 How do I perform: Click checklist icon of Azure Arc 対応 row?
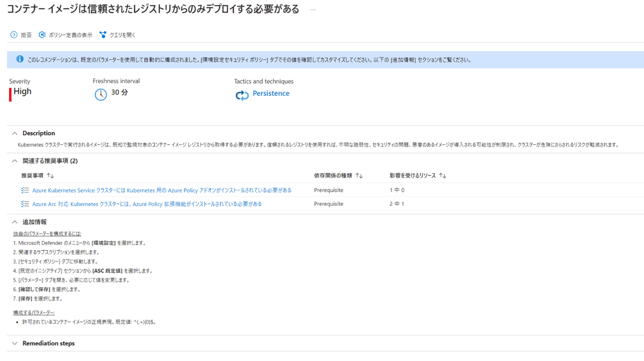25,204
